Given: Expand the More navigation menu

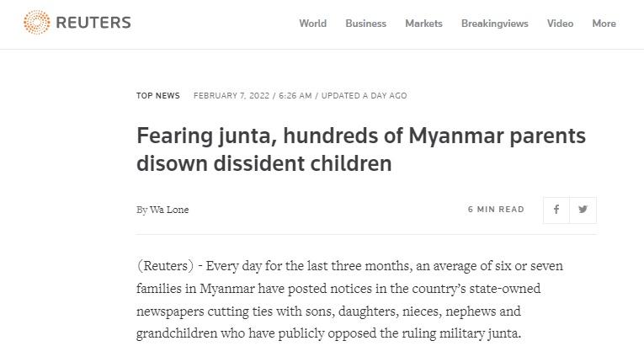Looking at the screenshot, I should coord(604,24).
